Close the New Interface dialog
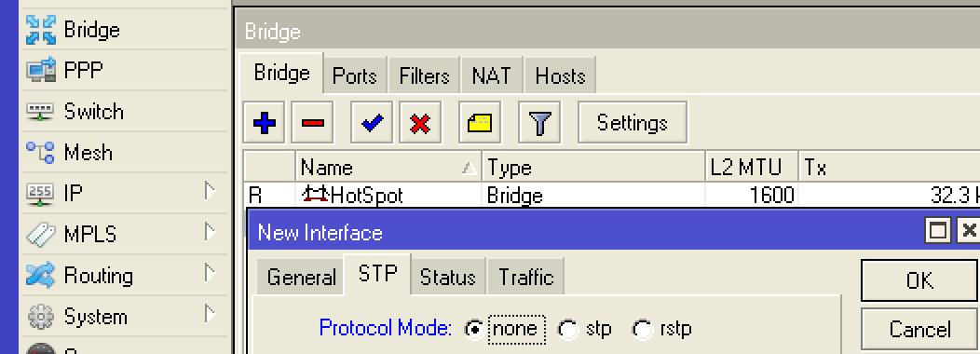This screenshot has height=354, width=980. click(x=968, y=231)
